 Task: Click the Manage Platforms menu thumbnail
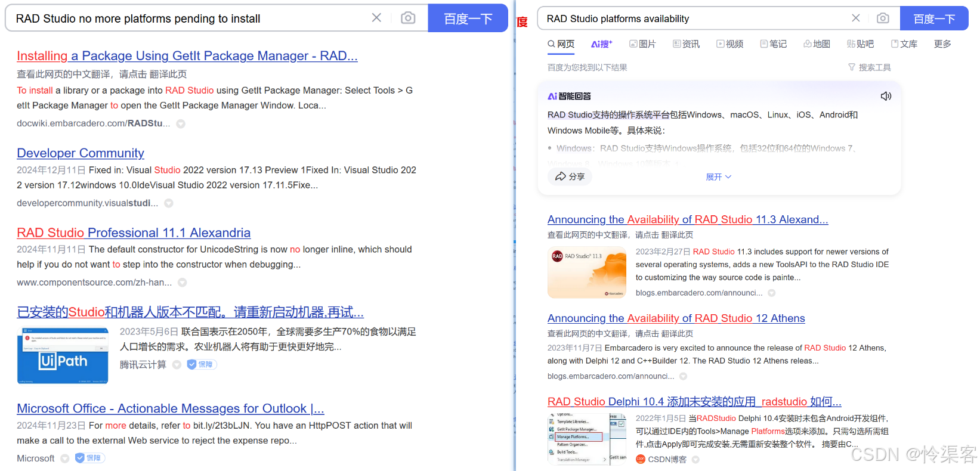tap(587, 439)
